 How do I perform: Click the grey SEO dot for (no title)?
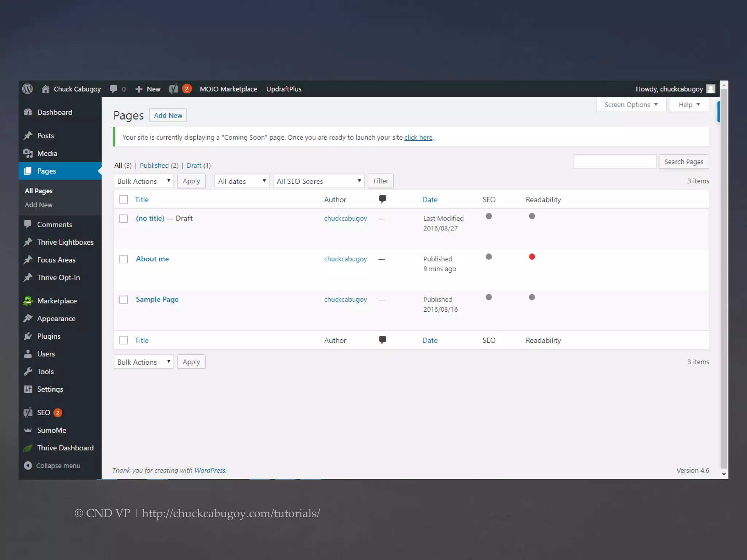click(x=489, y=216)
